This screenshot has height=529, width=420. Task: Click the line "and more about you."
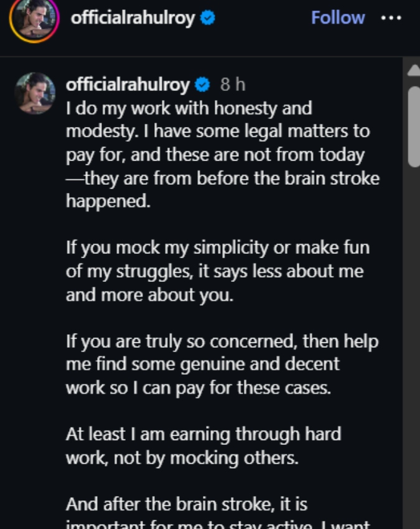click(149, 294)
